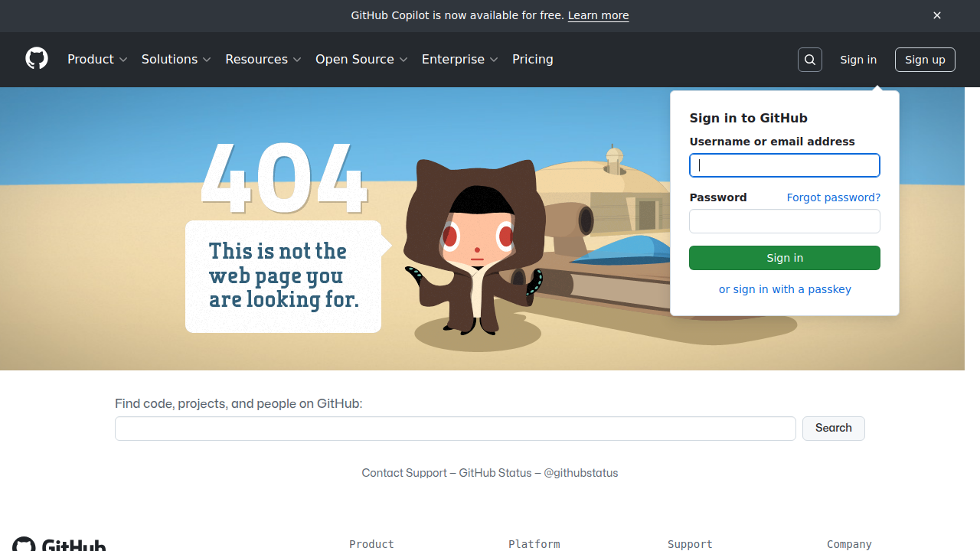This screenshot has width=980, height=551.
Task: Focus the Username or email address field
Action: click(x=785, y=165)
